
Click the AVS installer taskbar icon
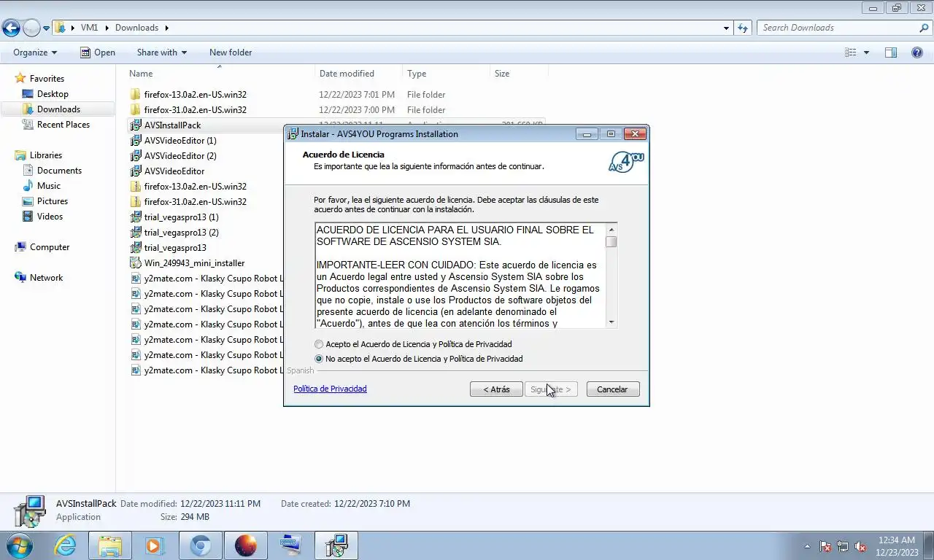pyautogui.click(x=336, y=545)
